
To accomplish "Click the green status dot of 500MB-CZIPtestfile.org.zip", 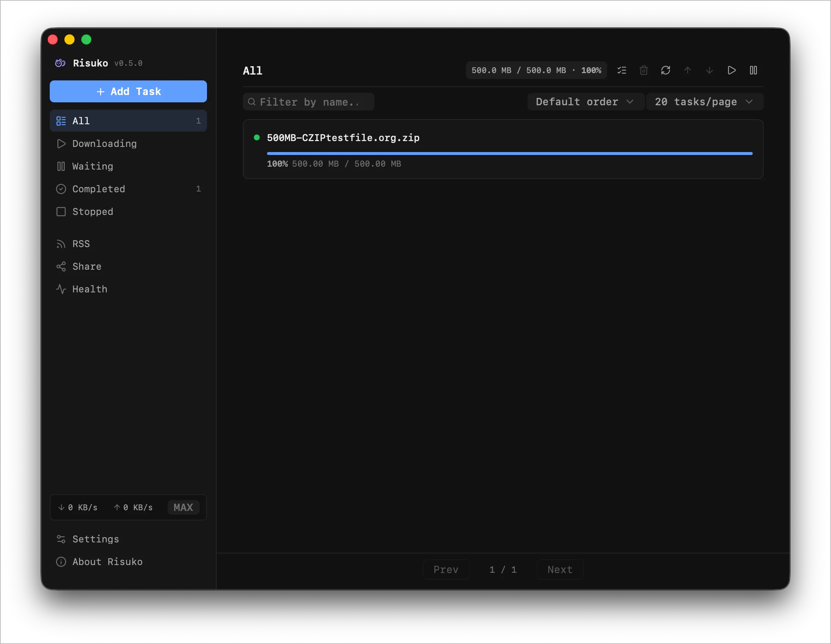I will pos(257,138).
